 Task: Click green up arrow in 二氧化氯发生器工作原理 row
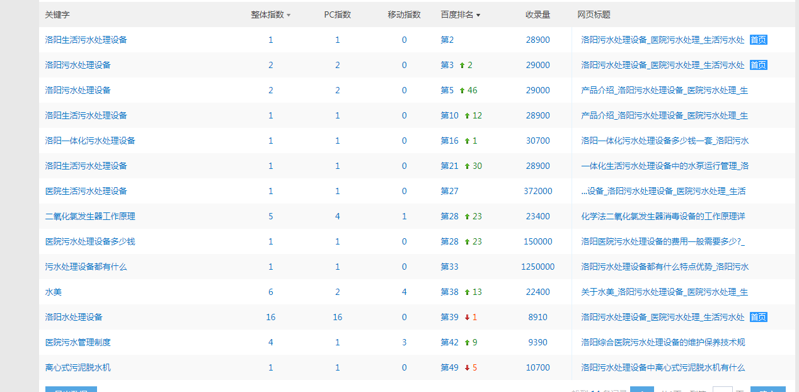467,217
